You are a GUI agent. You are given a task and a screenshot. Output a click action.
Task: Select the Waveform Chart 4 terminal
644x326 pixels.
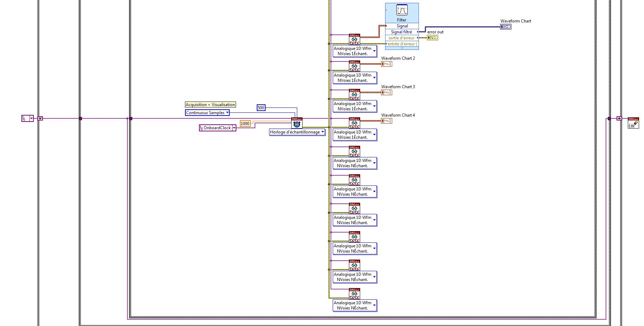coord(387,121)
